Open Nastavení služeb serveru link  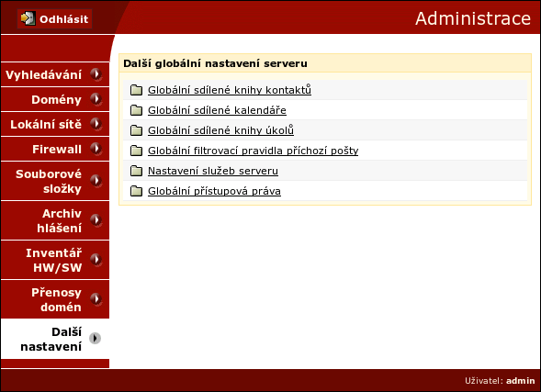213,171
